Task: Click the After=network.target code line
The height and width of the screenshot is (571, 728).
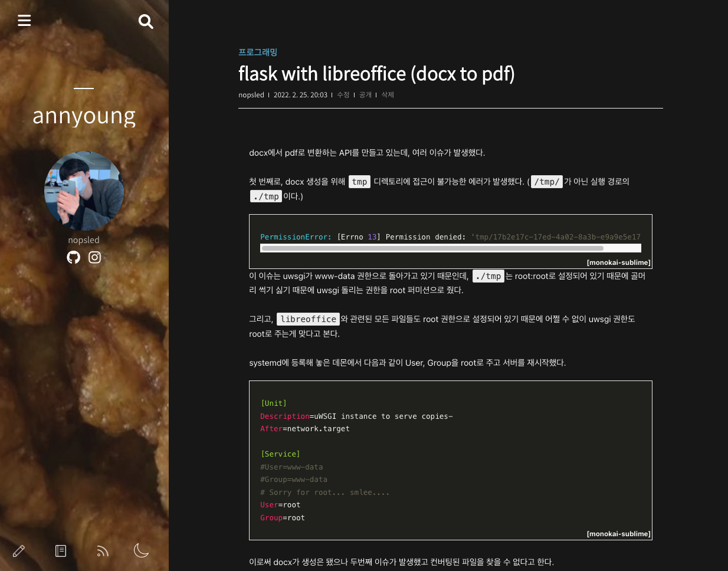Action: coord(305,429)
